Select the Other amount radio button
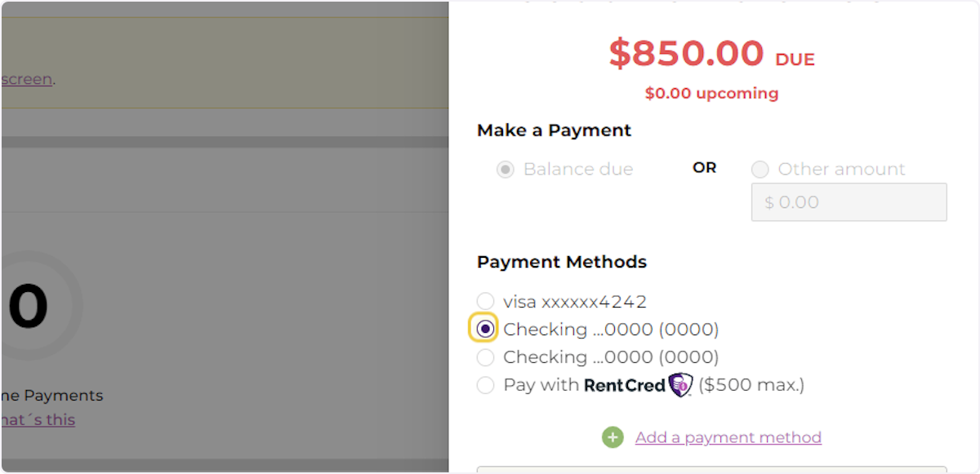Image resolution: width=980 pixels, height=474 pixels. point(759,169)
